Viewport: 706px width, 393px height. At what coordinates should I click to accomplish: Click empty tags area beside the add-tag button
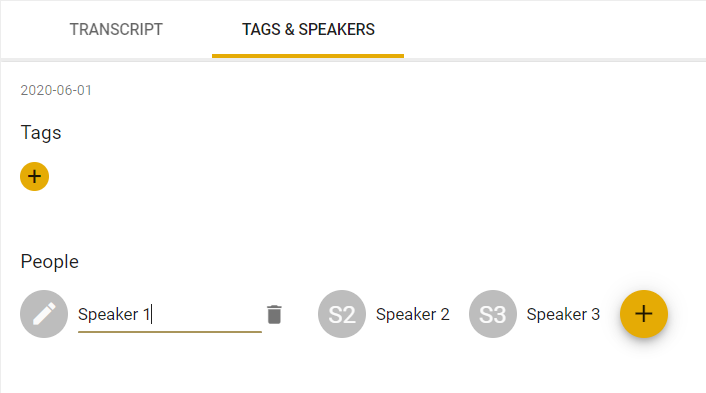point(360,176)
